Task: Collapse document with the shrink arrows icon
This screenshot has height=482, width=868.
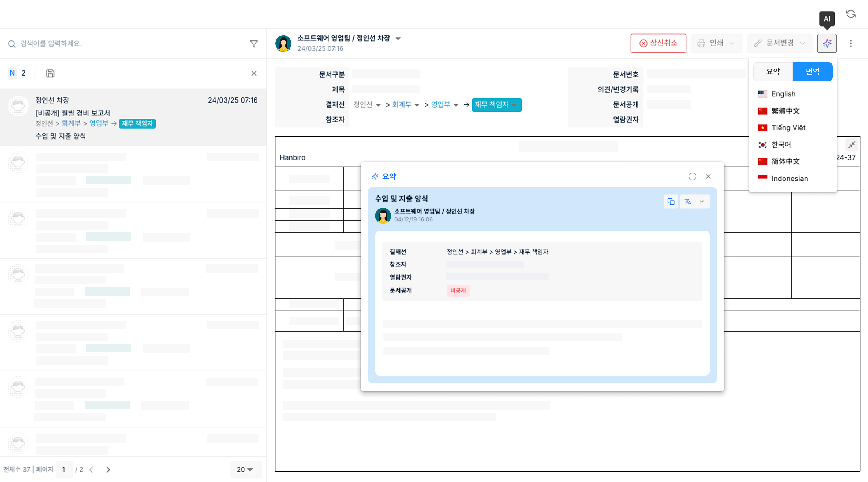Action: (x=851, y=145)
